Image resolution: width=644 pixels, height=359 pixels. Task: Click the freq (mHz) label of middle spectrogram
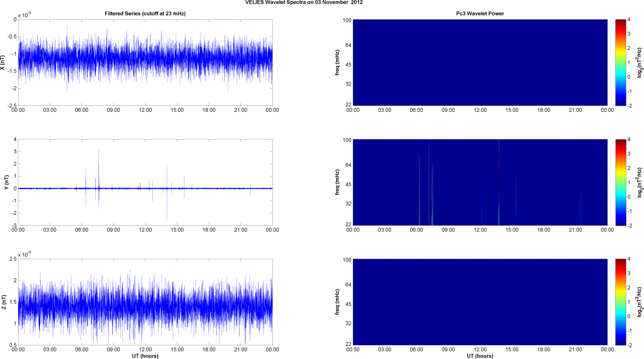[338, 182]
